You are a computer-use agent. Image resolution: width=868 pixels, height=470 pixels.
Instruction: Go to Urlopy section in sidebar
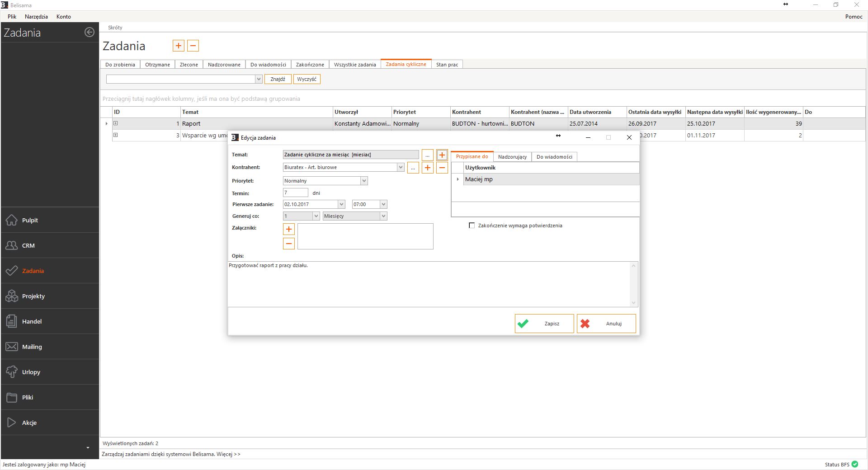12,372
